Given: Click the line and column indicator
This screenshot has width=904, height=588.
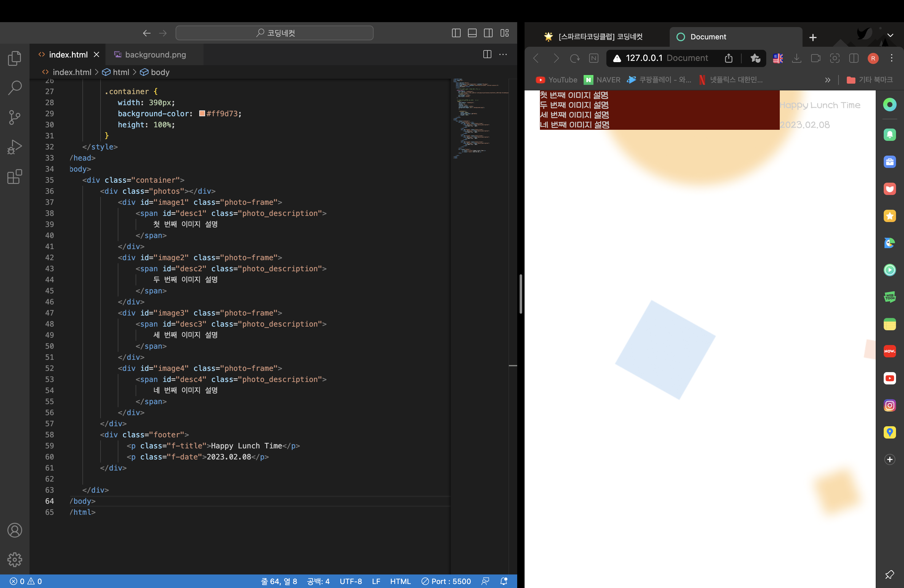Looking at the screenshot, I should point(279,581).
